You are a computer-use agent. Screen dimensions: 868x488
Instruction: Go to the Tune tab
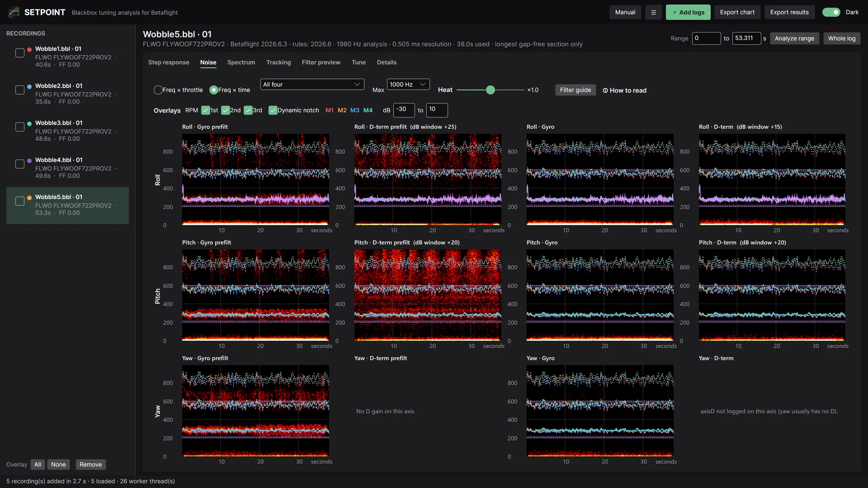click(359, 62)
